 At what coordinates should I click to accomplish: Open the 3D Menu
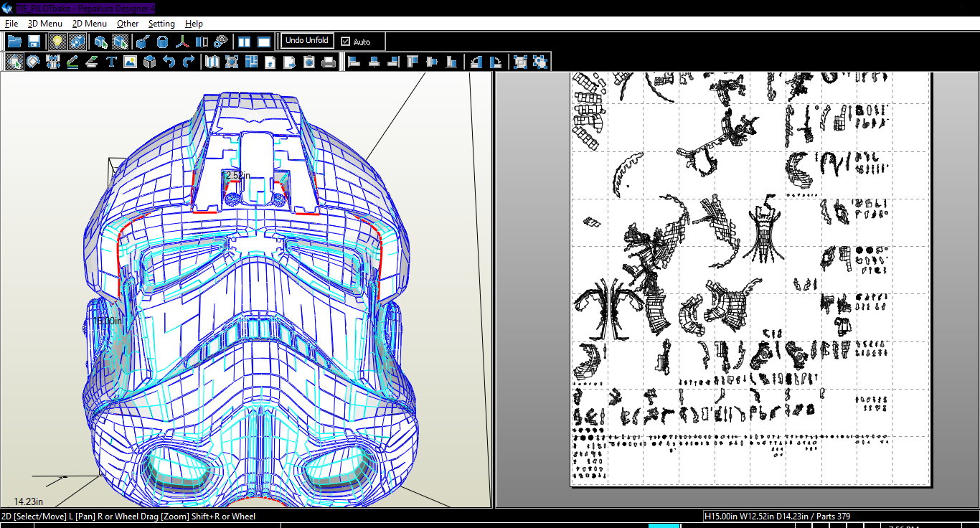click(45, 24)
